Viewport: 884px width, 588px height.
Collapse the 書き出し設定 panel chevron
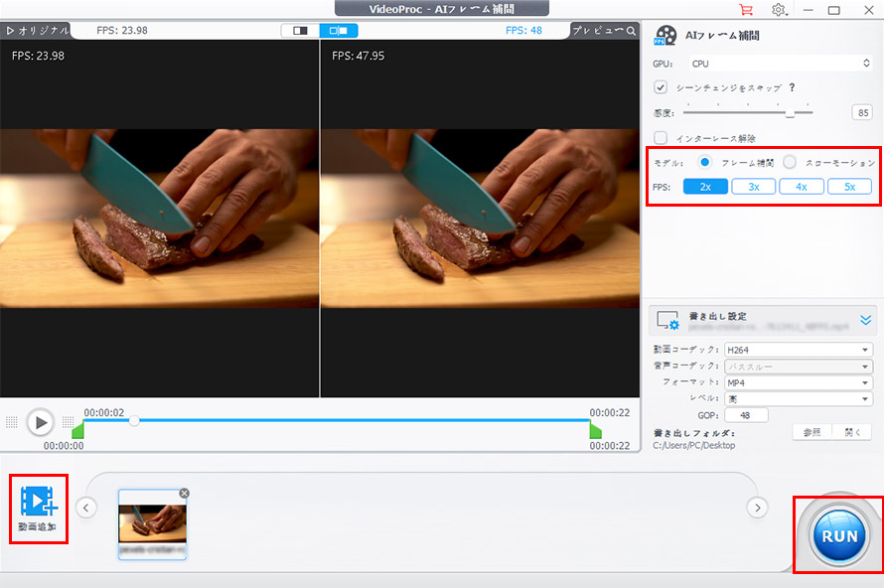point(865,320)
